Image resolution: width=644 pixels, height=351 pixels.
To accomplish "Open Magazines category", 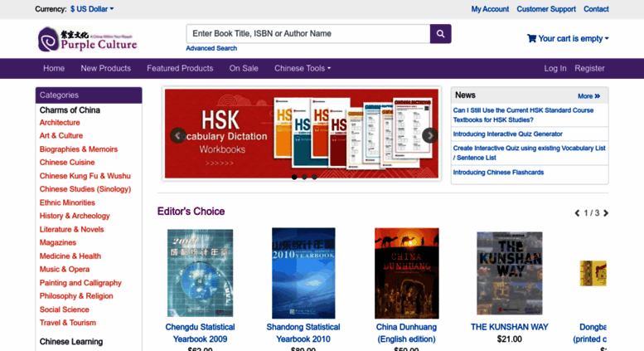I will pos(57,242).
